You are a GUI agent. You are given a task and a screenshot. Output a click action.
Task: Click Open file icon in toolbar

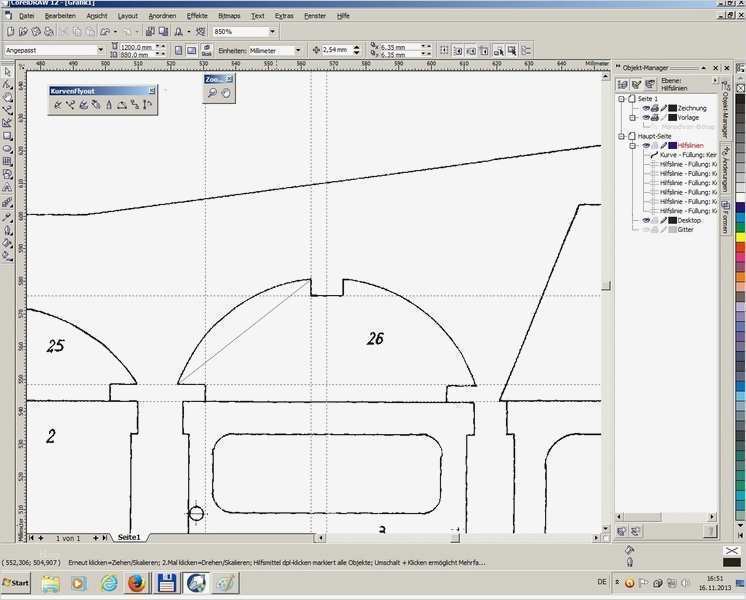point(23,32)
